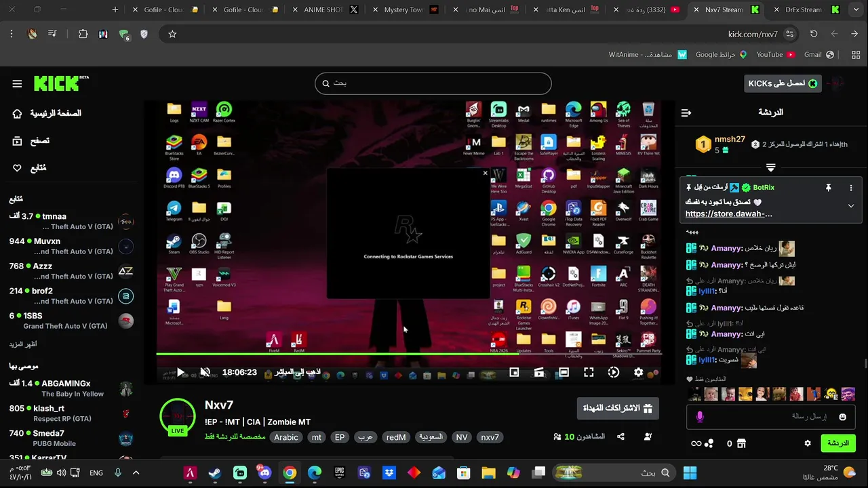Open a new browser tab
This screenshot has width=868, height=488.
pyautogui.click(x=115, y=9)
